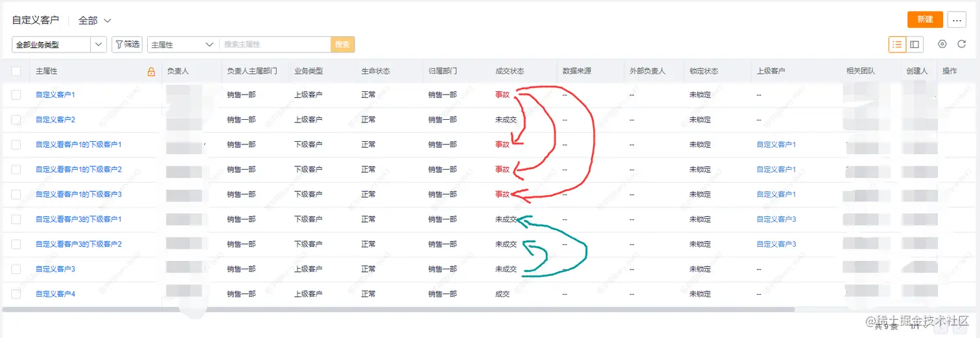Check the row for 自定义客户4

click(16, 294)
